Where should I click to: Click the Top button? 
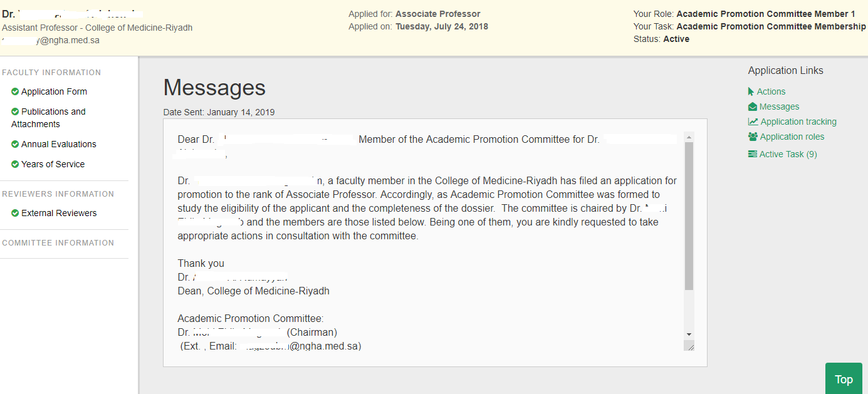point(844,379)
